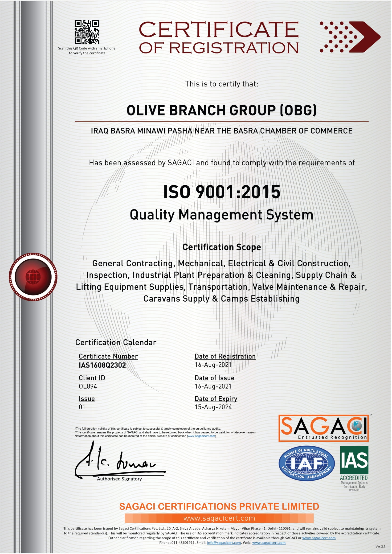Click the Certification Scope heading
392x554 pixels.
pos(222,247)
